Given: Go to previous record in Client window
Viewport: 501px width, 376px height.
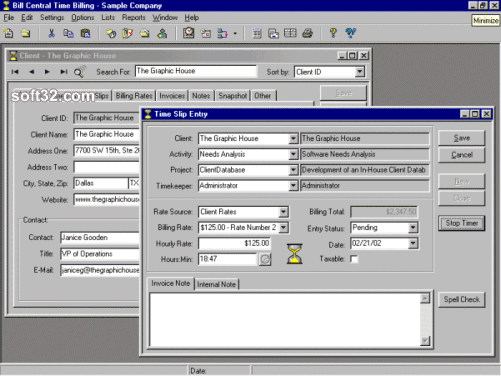Looking at the screenshot, I should point(31,72).
